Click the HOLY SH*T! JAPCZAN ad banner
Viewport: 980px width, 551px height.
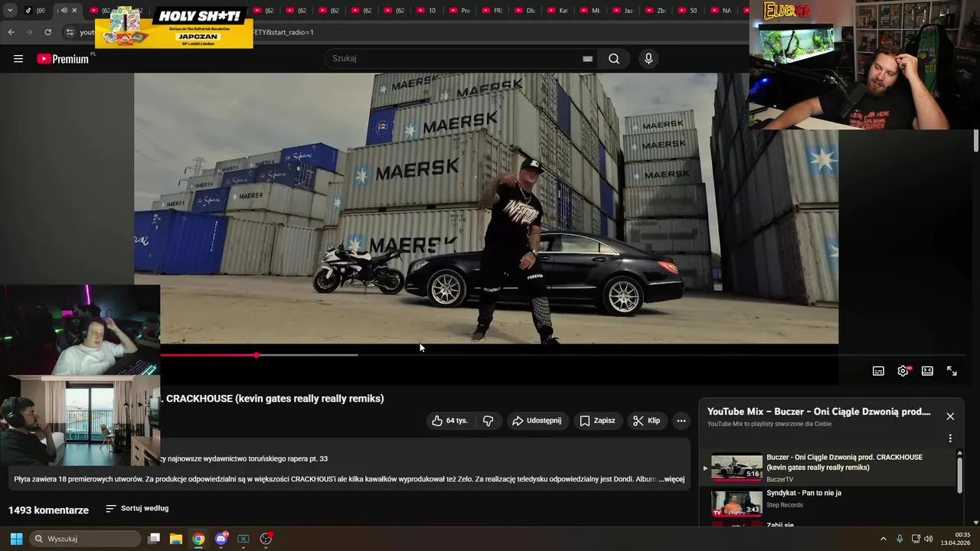[174, 28]
